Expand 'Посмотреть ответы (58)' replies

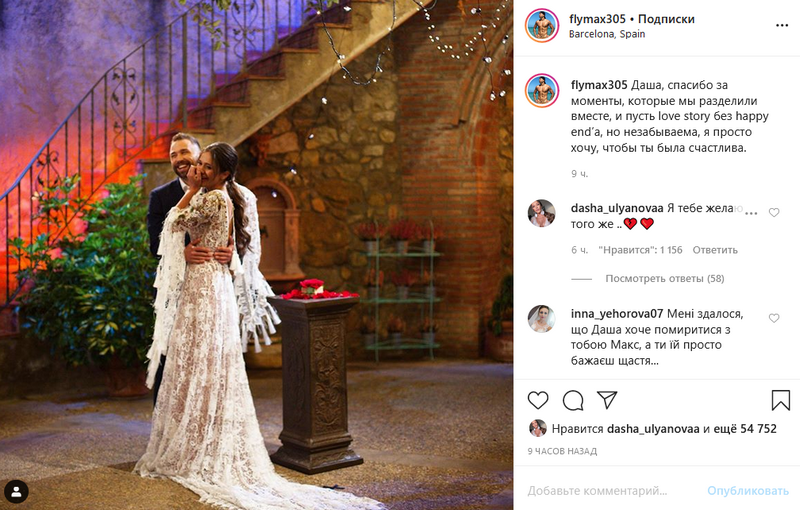tap(665, 278)
